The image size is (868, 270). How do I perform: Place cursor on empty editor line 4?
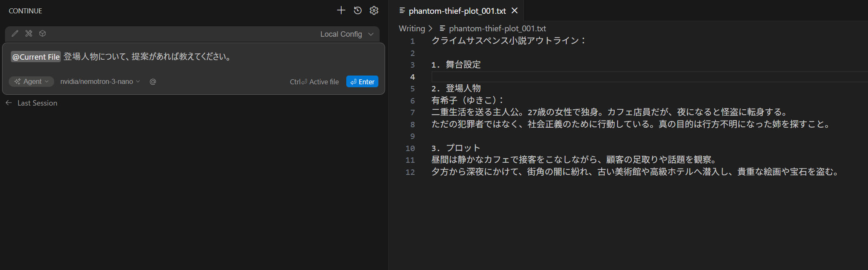[x=583, y=77]
